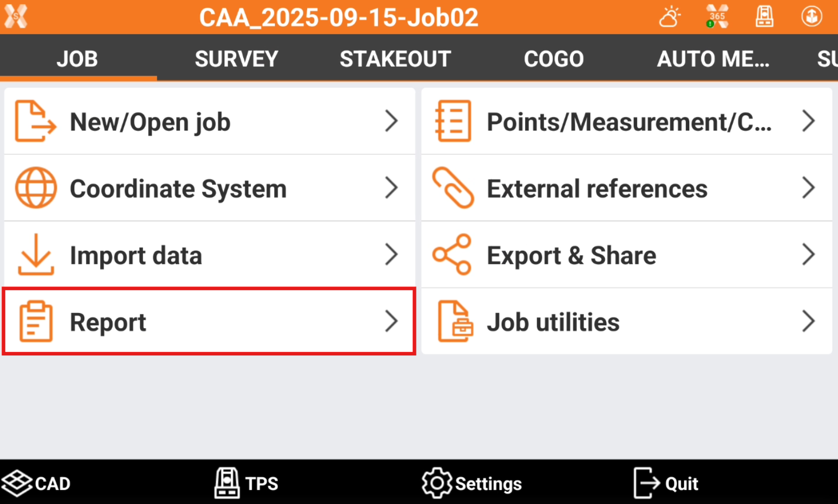Open the COGO tab
This screenshot has height=504, width=838.
click(554, 59)
